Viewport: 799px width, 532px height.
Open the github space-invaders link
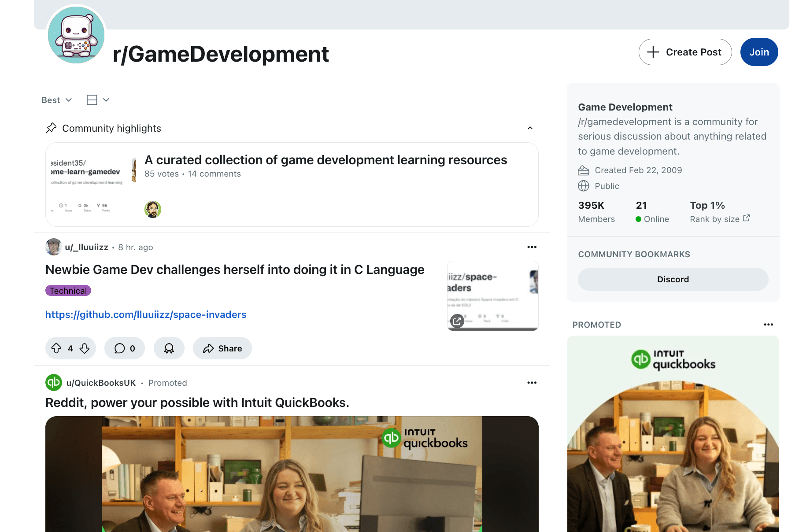[146, 314]
